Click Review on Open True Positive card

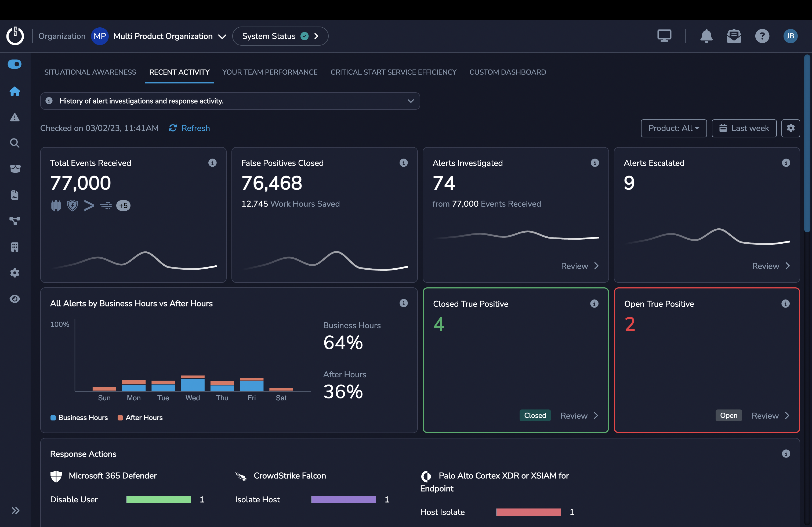point(770,416)
